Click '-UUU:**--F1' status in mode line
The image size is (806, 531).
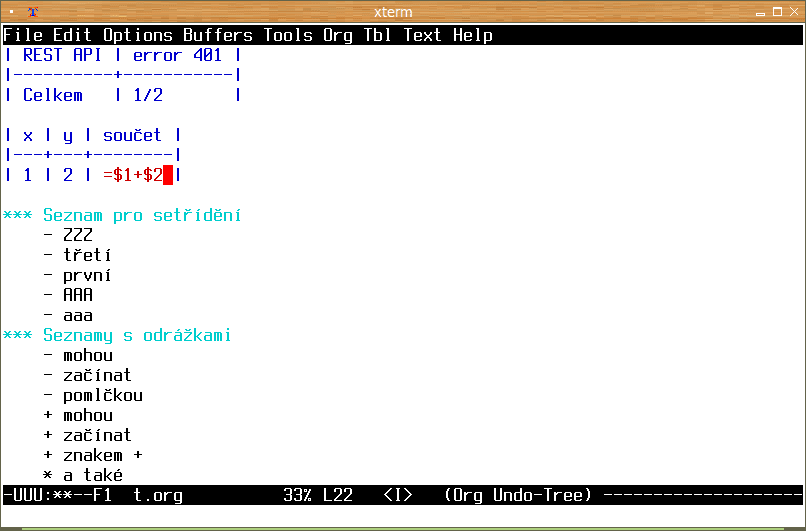coord(58,496)
